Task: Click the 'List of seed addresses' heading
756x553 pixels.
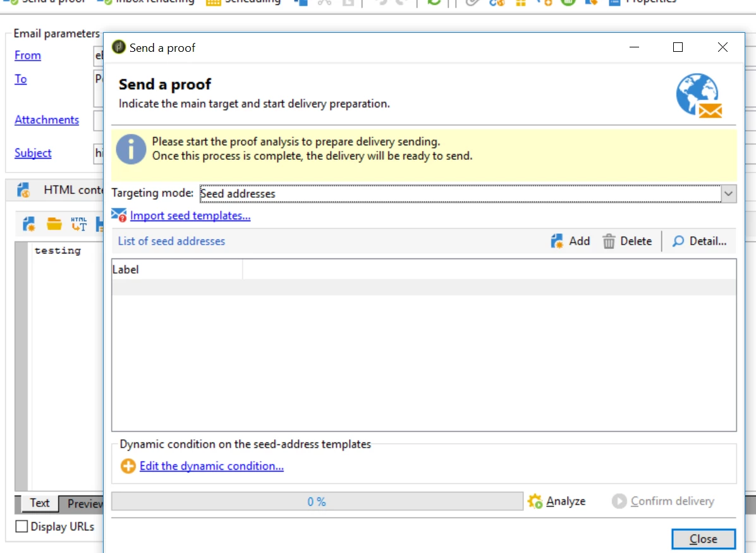Action: click(x=172, y=241)
